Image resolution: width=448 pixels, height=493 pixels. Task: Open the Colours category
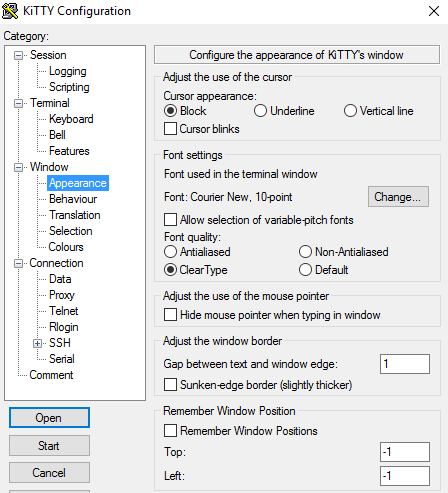66,247
